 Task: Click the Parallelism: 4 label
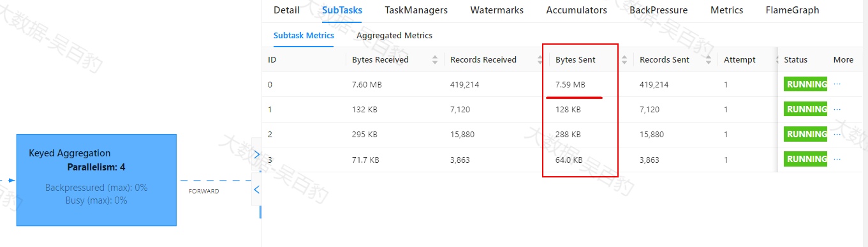(96, 167)
